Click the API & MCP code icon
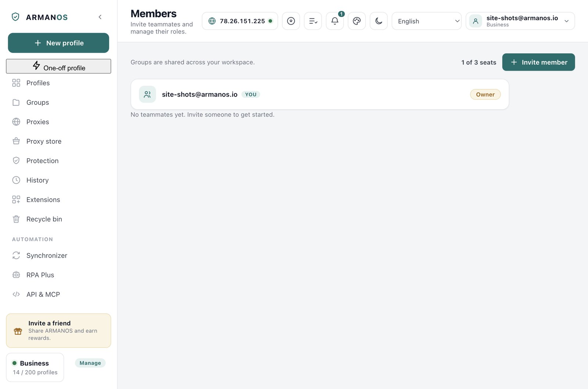588x389 pixels. (x=16, y=295)
